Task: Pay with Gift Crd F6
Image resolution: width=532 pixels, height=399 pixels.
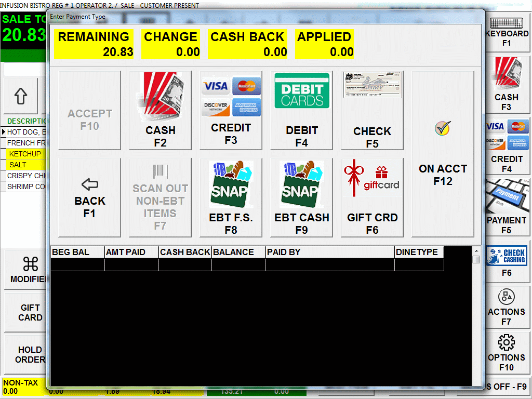Action: click(372, 198)
